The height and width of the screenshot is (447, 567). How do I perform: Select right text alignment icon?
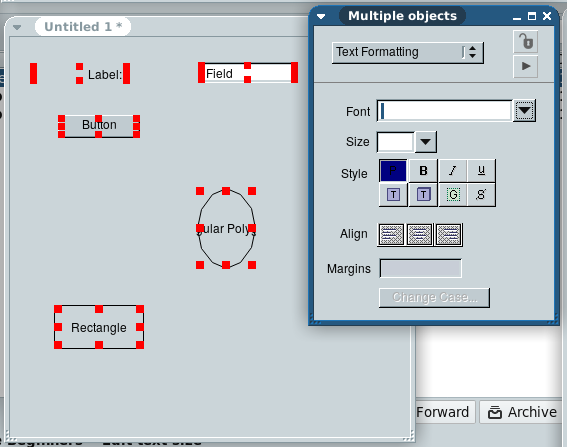pos(448,235)
